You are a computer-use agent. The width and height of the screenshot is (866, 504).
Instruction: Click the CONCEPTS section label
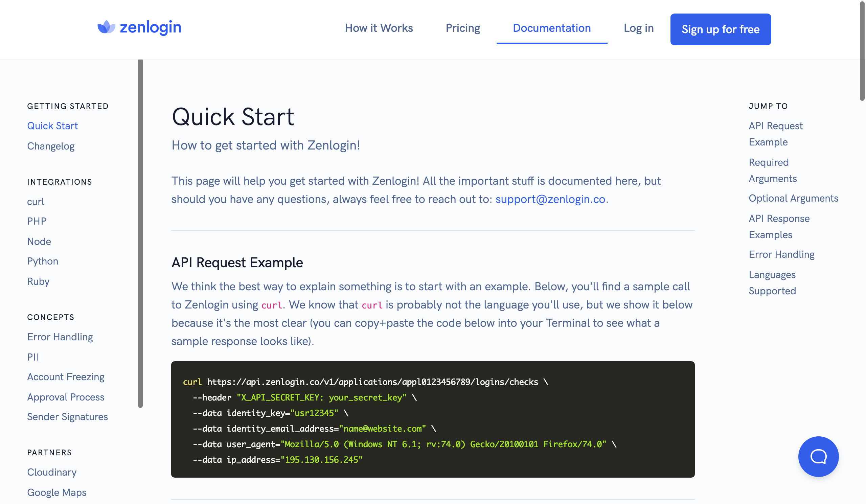[x=50, y=317]
